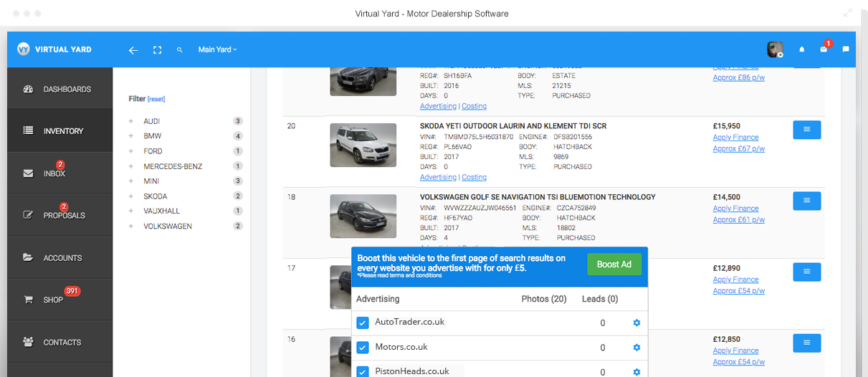Click Apply Finance for the £14,500 vehicle
This screenshot has height=377, width=868.
[x=735, y=209]
